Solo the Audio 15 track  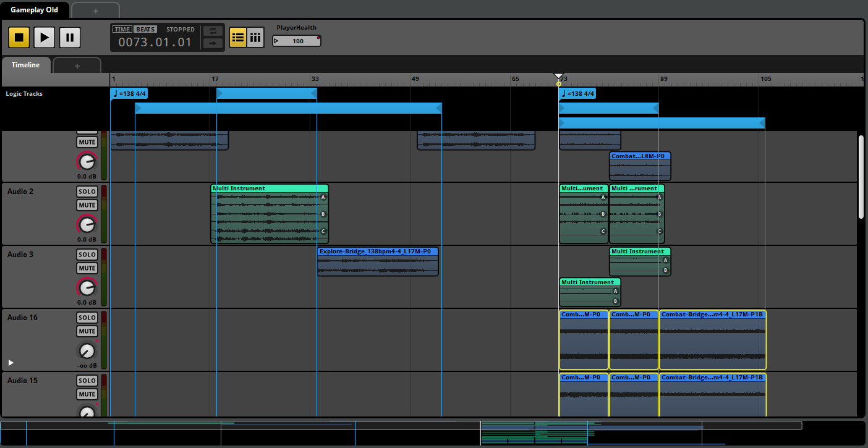(x=87, y=381)
